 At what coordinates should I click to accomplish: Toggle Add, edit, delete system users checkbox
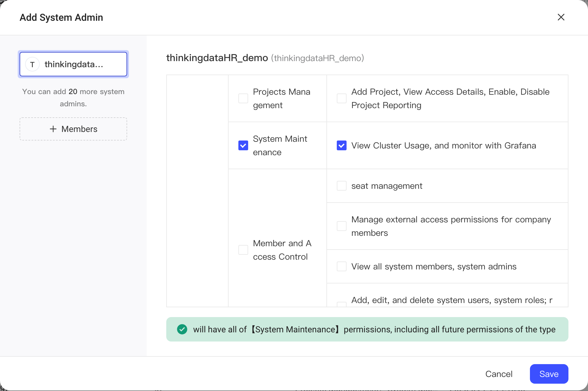point(342,304)
